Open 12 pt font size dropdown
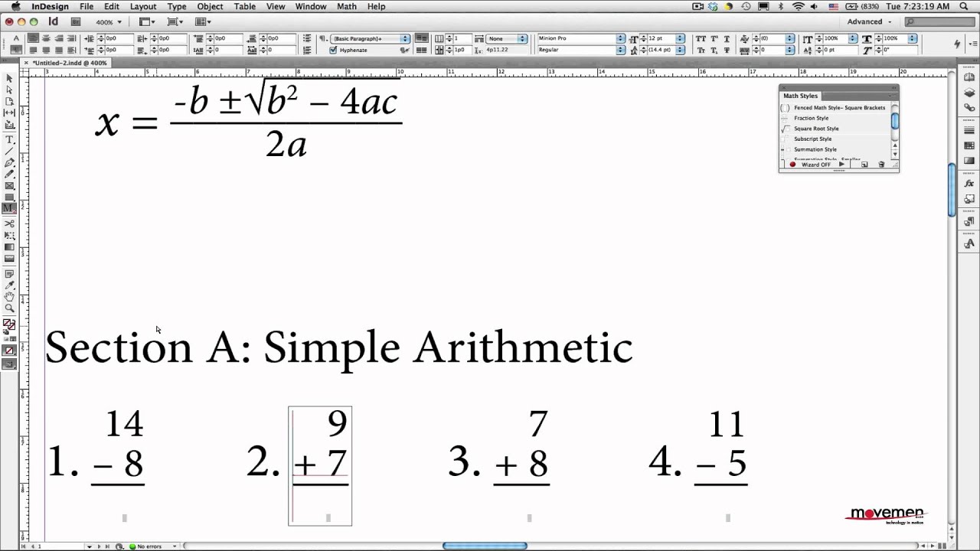The image size is (980, 551). pyautogui.click(x=680, y=38)
